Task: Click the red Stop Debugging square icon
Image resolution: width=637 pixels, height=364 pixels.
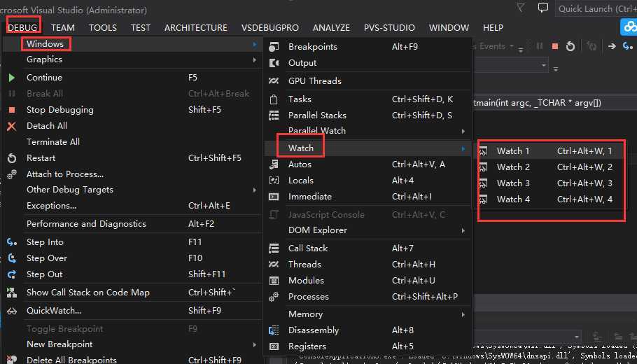Action: click(12, 110)
